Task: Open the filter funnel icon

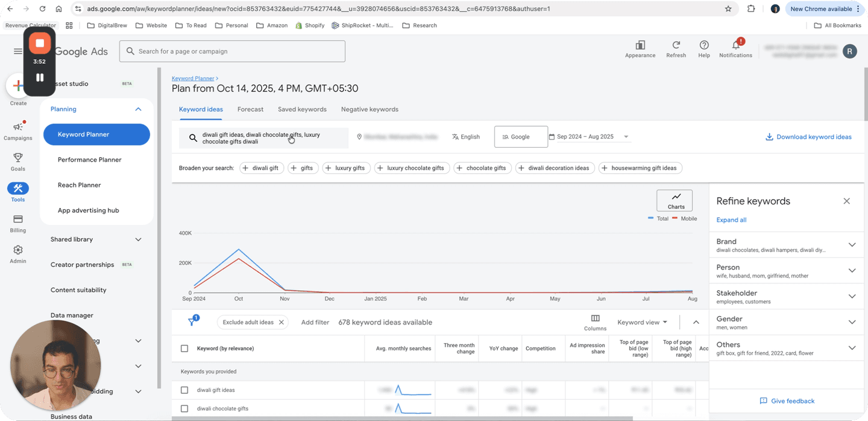Action: [x=192, y=322]
